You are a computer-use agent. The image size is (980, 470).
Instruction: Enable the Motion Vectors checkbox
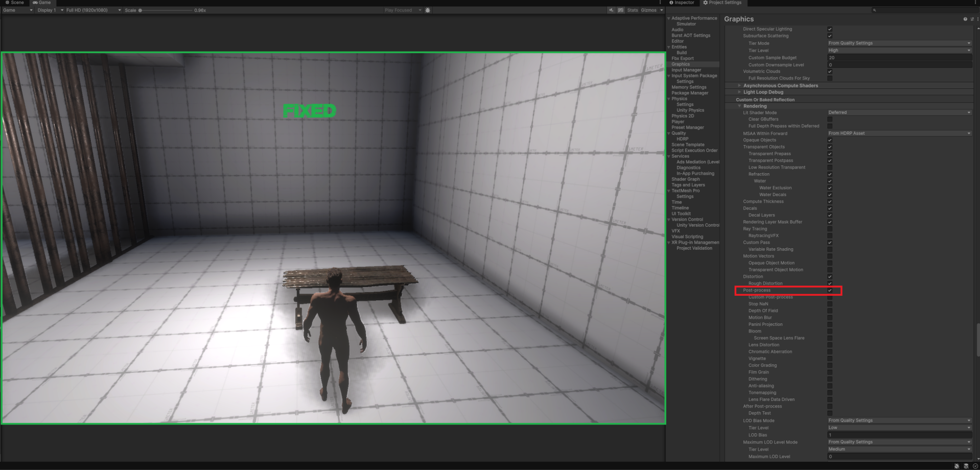point(830,256)
